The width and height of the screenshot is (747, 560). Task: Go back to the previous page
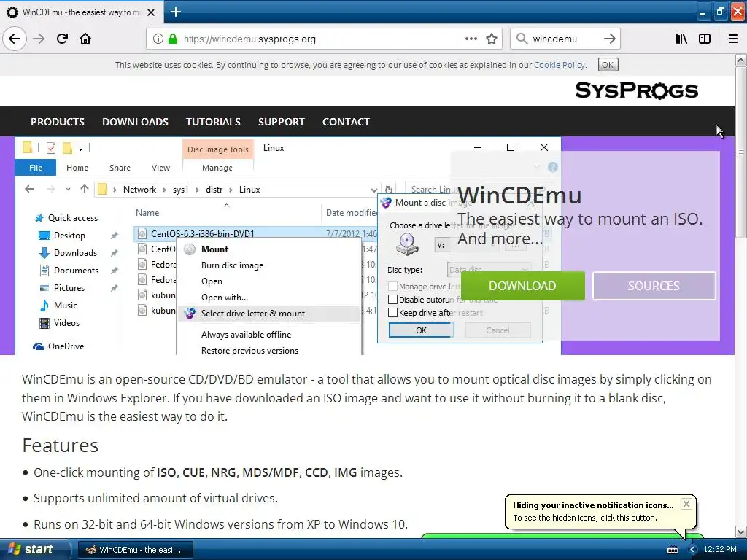click(x=15, y=39)
